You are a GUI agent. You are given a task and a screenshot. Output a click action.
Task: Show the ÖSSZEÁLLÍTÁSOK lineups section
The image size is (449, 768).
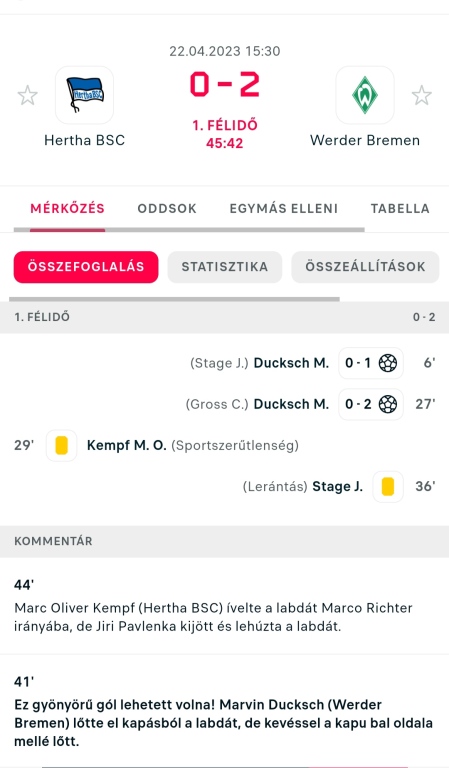click(x=365, y=267)
